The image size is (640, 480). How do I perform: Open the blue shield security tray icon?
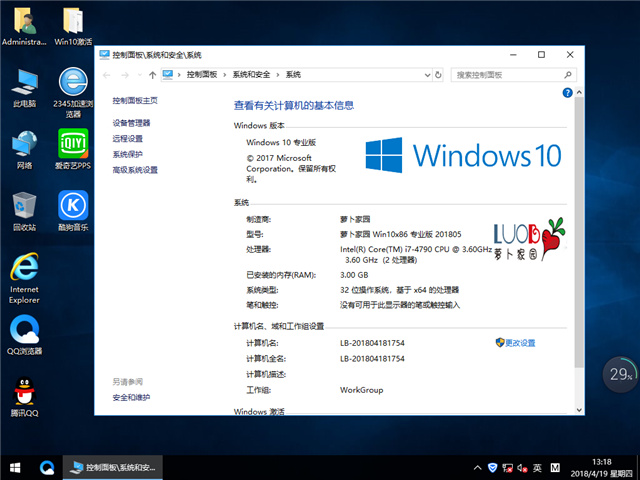coord(492,468)
